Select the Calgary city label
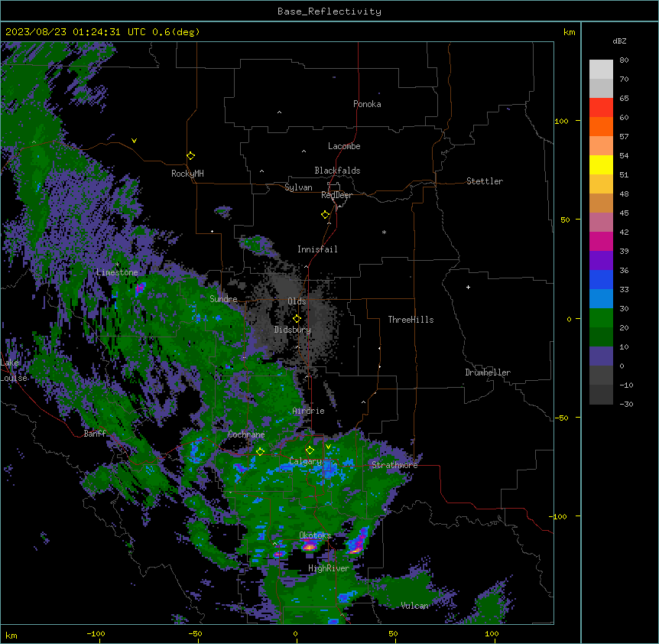Screen dimensions: 659x644 coord(306,461)
